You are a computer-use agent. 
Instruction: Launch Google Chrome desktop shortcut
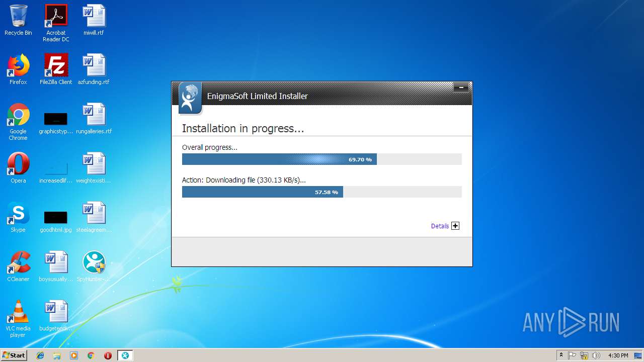[18, 122]
